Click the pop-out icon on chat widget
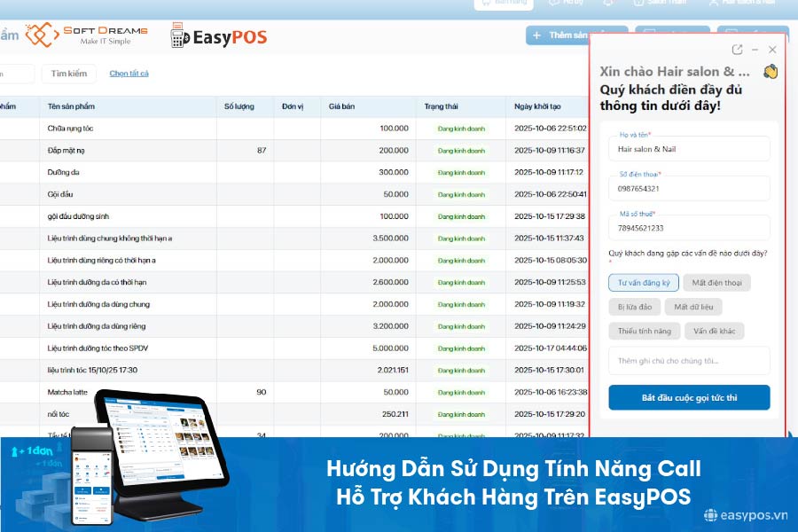This screenshot has width=798, height=532. pos(736,50)
